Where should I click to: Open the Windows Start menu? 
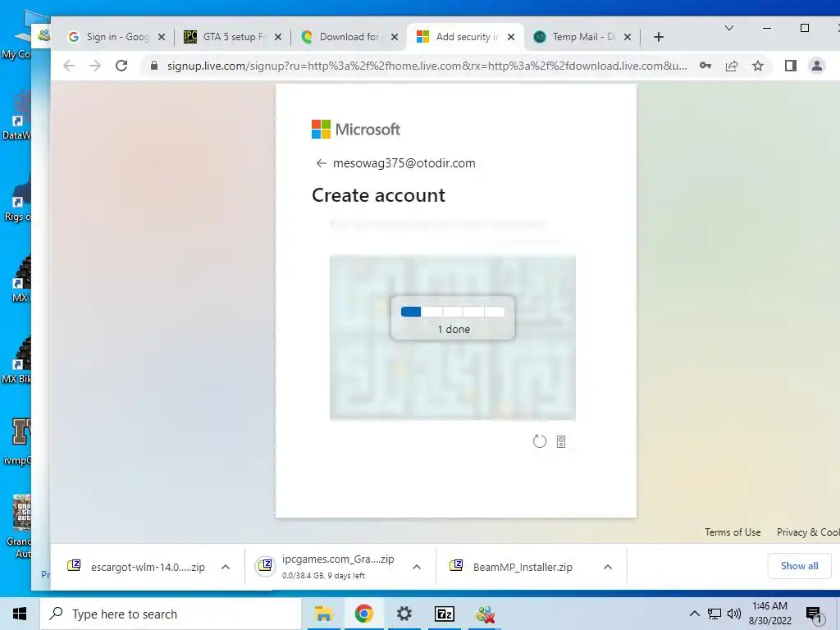[x=20, y=614]
